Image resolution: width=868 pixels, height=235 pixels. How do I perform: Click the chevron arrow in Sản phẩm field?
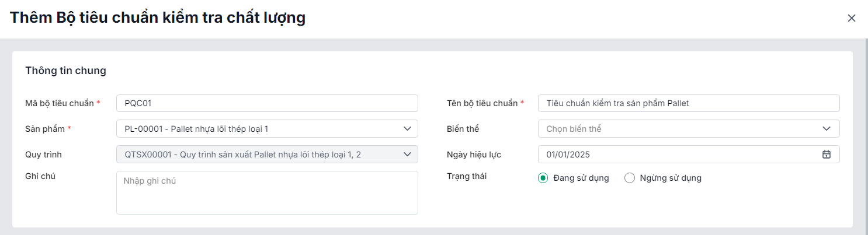click(x=407, y=129)
